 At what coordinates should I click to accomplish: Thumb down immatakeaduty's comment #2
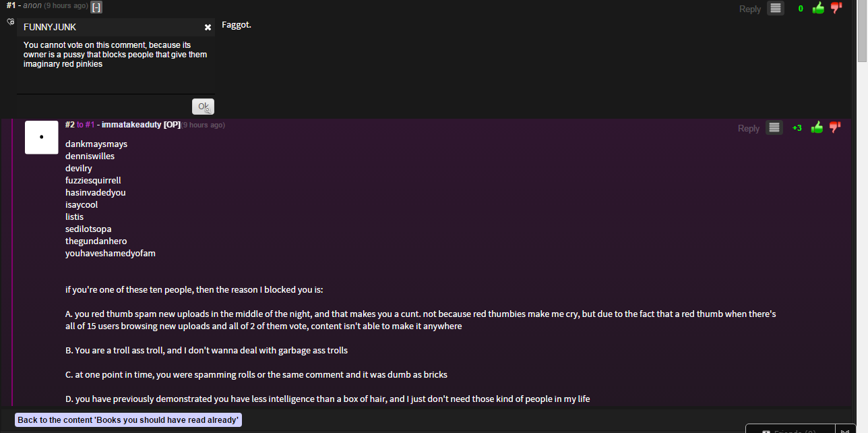835,127
